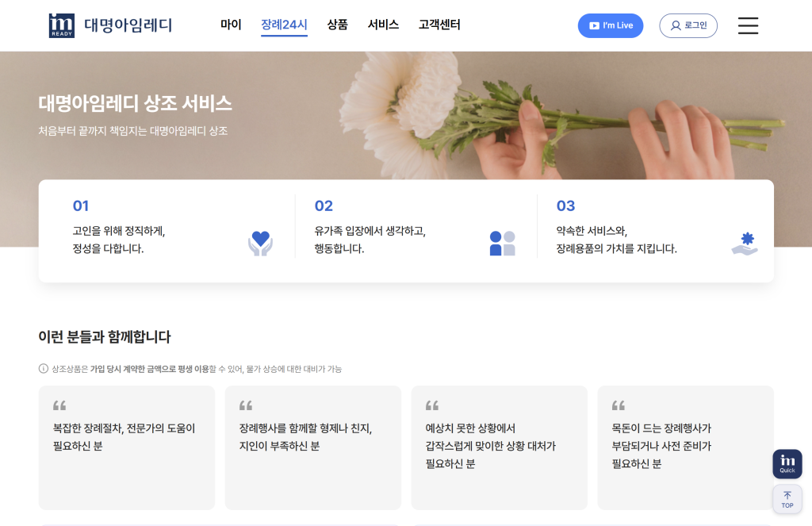Open the 상품 menu
This screenshot has width=812, height=526.
pyautogui.click(x=337, y=25)
